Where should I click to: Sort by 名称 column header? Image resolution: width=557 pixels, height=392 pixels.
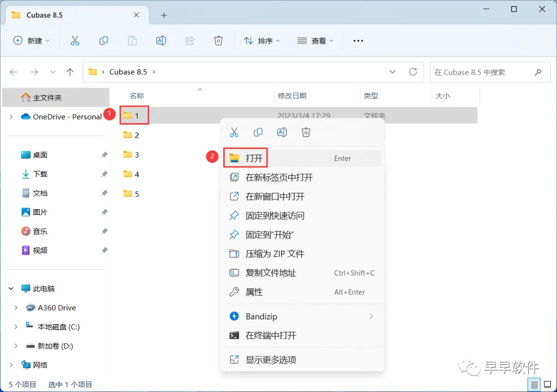point(136,96)
